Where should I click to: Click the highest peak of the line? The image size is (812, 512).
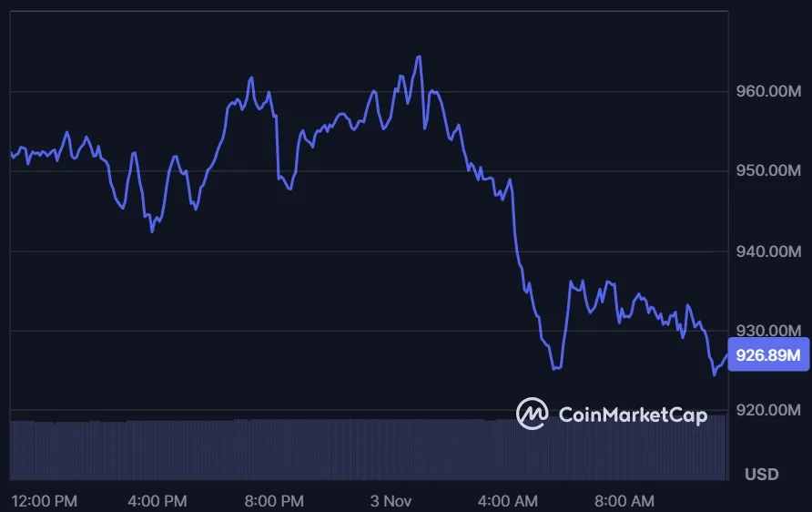pos(419,56)
